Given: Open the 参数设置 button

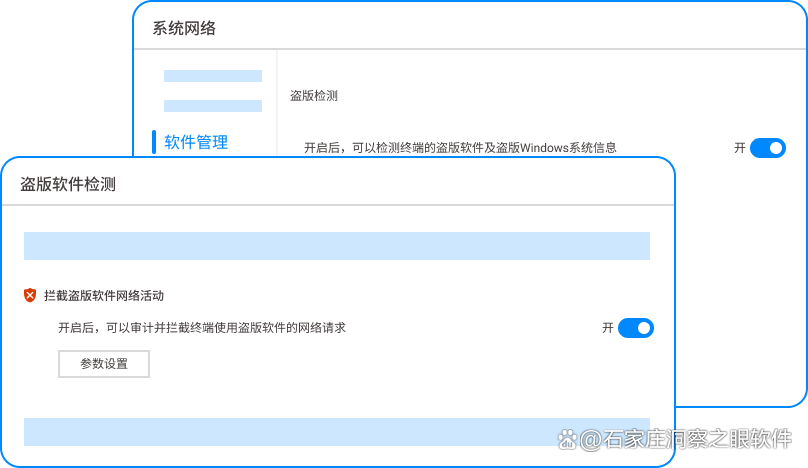Looking at the screenshot, I should coord(104,364).
